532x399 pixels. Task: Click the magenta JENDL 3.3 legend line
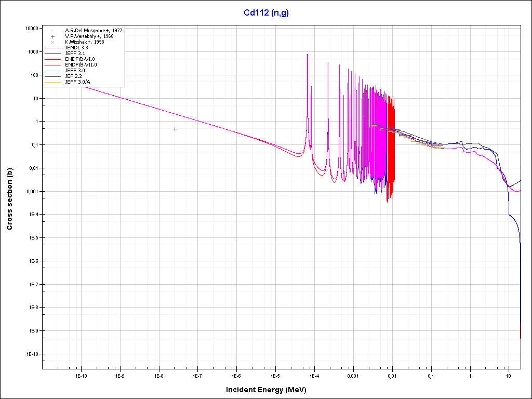(53, 48)
